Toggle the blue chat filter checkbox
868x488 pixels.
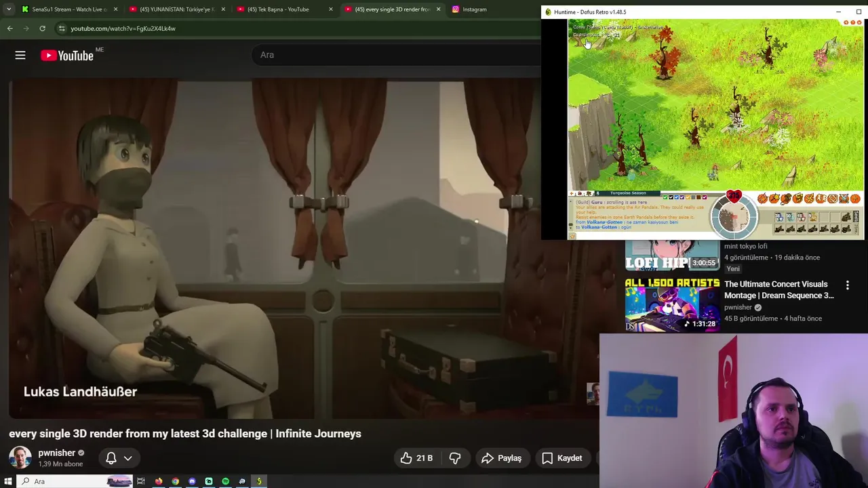pos(676,197)
